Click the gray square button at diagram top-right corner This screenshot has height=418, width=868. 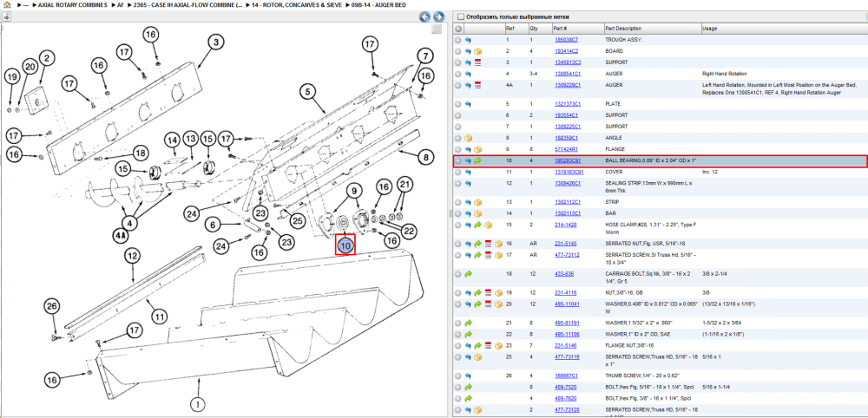click(437, 29)
